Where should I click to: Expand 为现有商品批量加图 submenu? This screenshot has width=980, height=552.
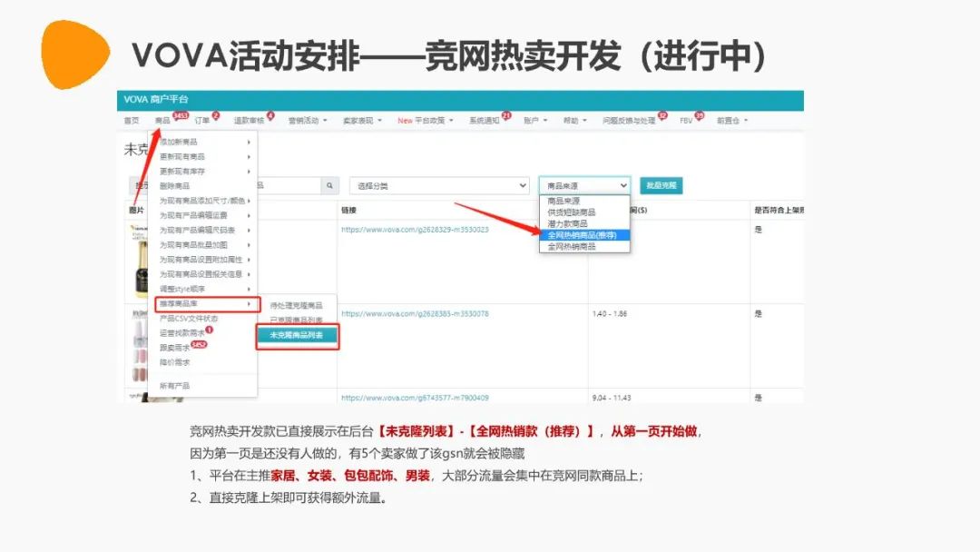point(203,245)
